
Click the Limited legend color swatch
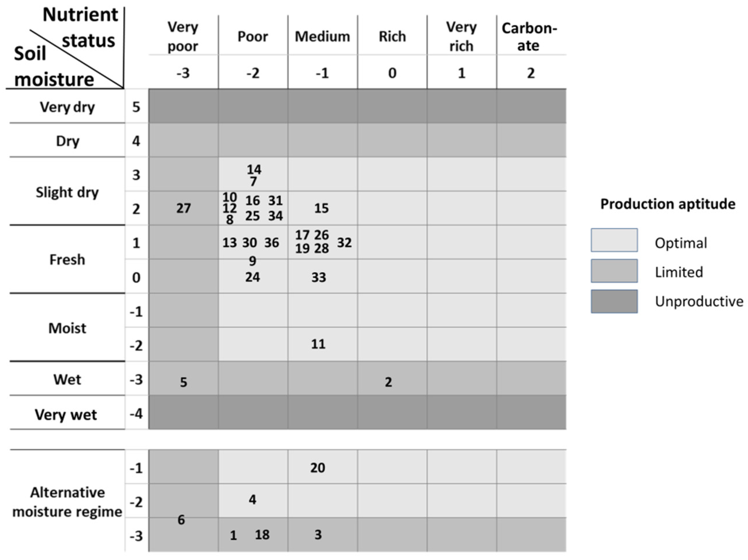614,271
